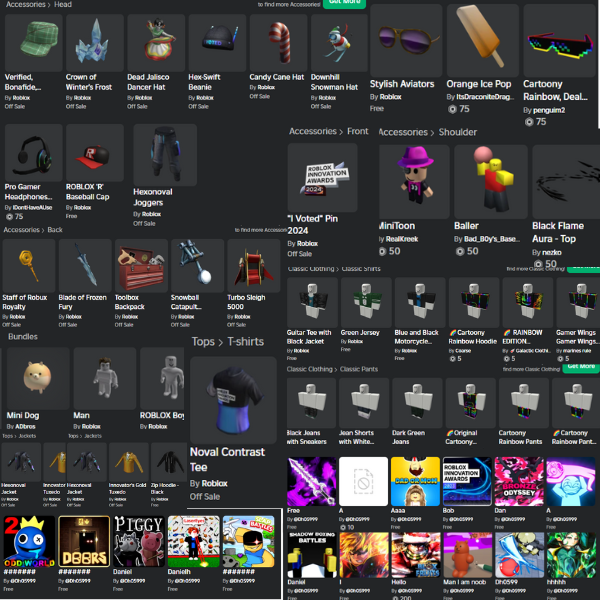Open the Staff of Robux Royalty item

click(29, 266)
